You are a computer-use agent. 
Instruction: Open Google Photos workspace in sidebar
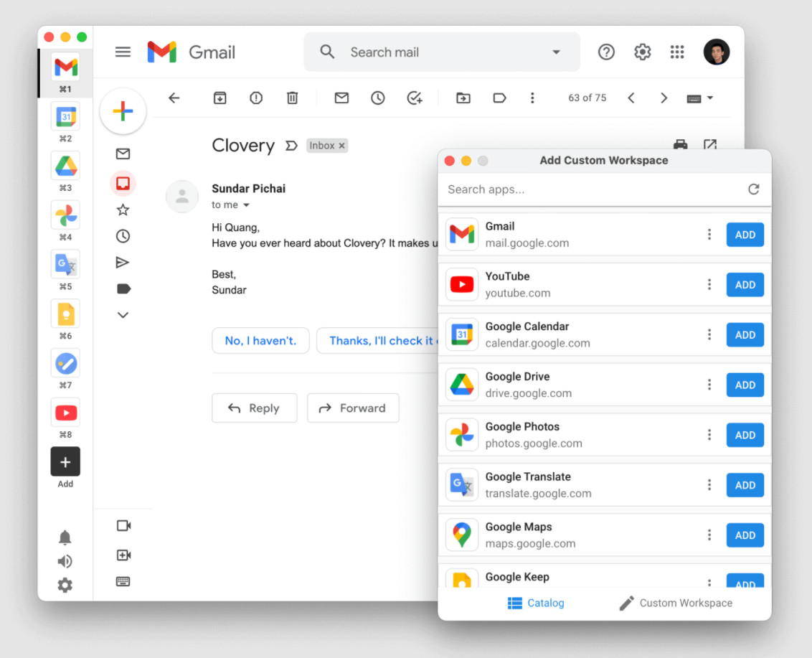click(66, 215)
